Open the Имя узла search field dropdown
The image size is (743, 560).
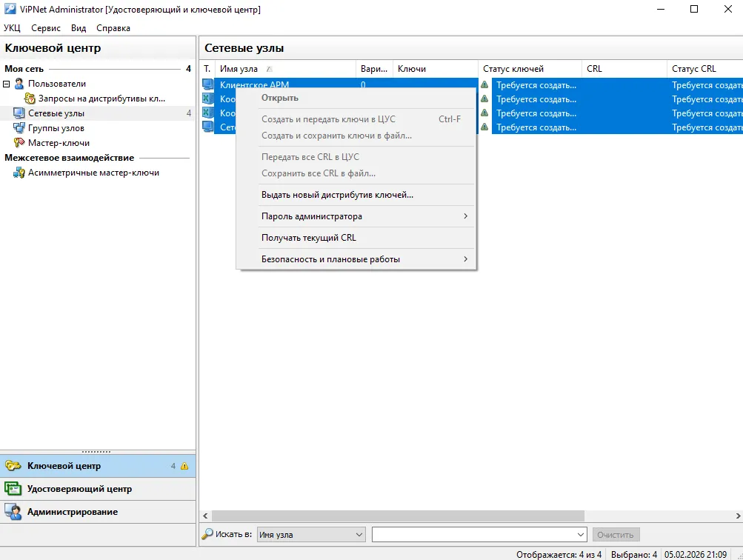click(x=359, y=534)
